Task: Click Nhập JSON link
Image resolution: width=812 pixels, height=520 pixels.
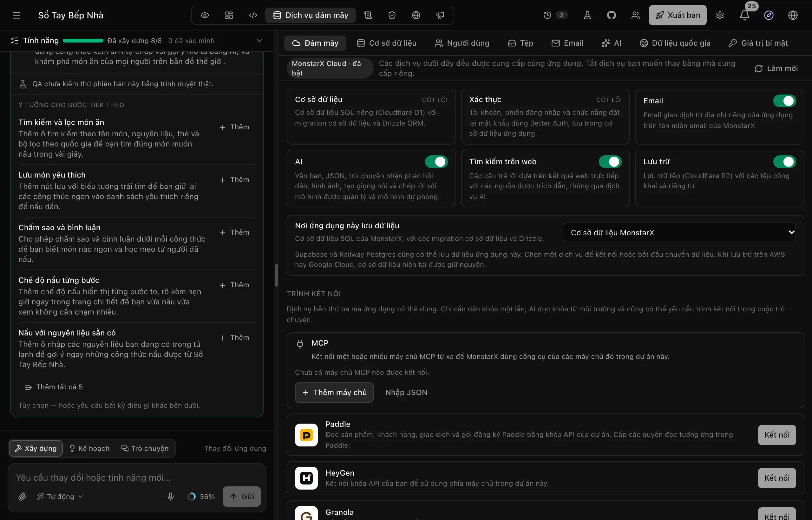Action: pyautogui.click(x=406, y=392)
